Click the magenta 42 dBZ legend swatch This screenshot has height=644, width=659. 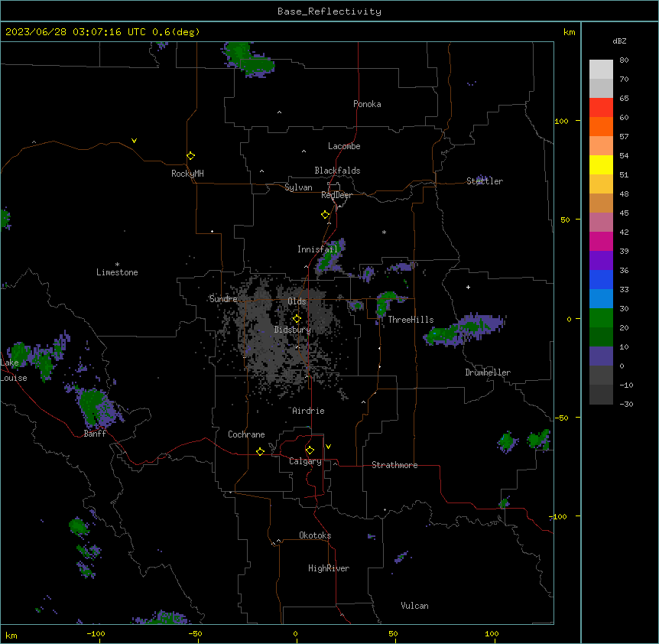(601, 241)
